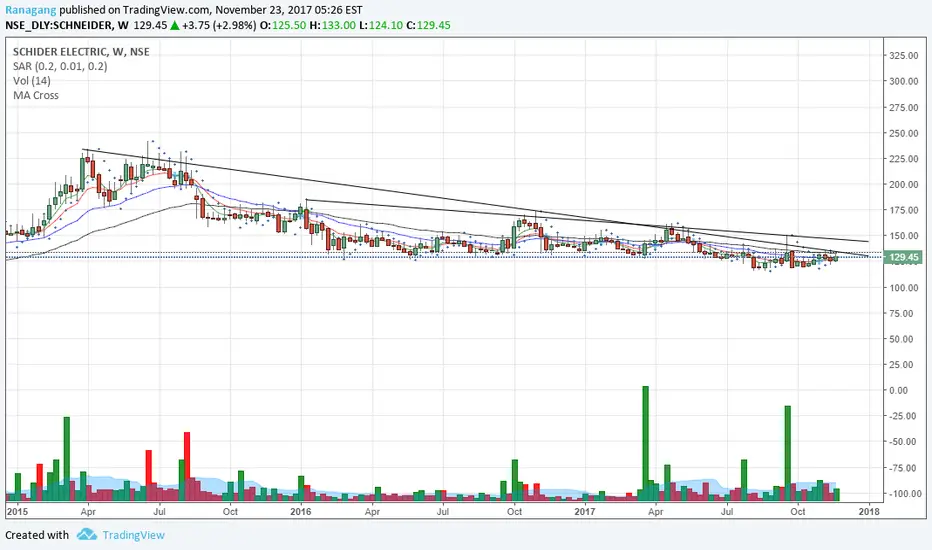932x550 pixels.
Task: Click the 200.00 price axis label
Action: point(903,184)
